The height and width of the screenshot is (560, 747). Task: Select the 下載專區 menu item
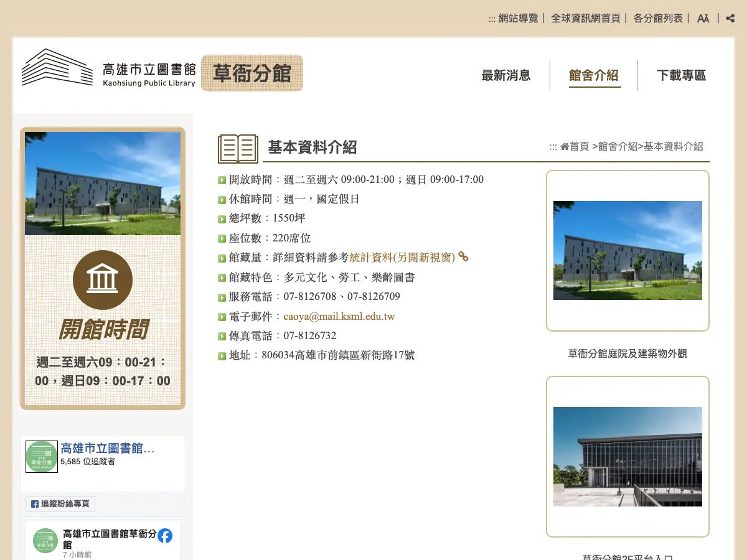682,75
